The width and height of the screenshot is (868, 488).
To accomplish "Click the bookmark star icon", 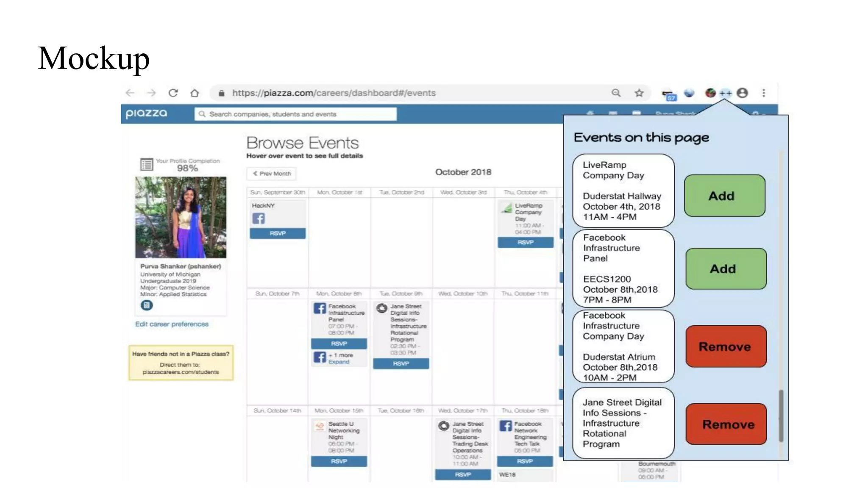I will [639, 93].
